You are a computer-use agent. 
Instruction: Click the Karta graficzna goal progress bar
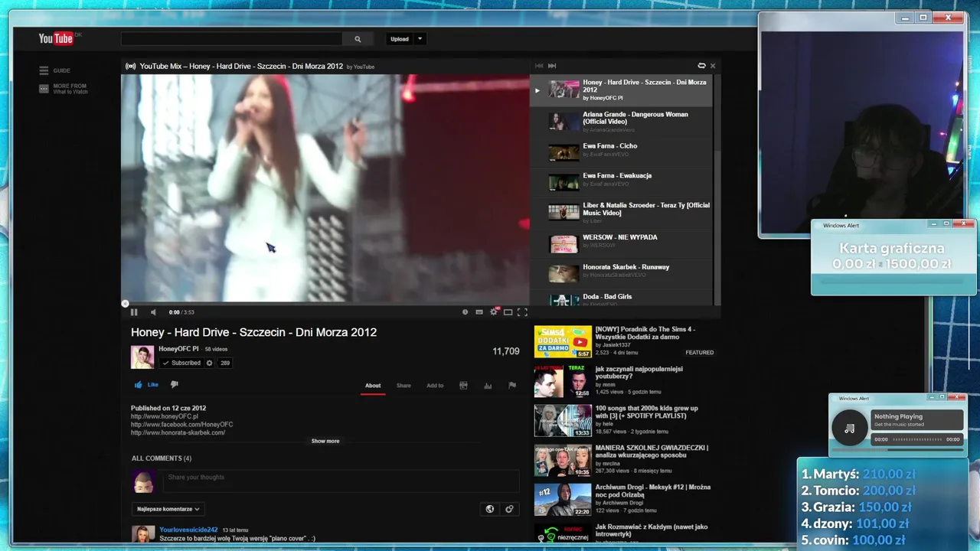tap(893, 281)
